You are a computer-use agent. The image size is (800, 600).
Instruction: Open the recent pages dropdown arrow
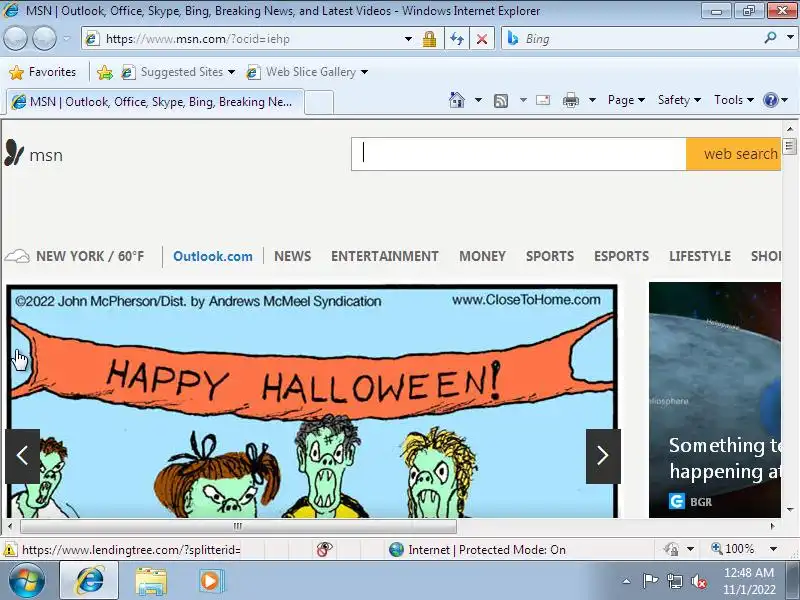pos(66,38)
